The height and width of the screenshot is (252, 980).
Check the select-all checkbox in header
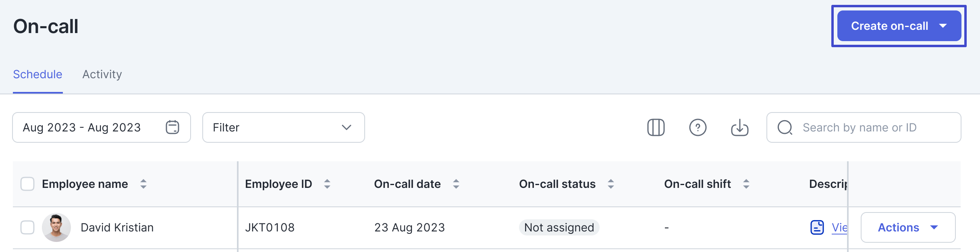27,184
